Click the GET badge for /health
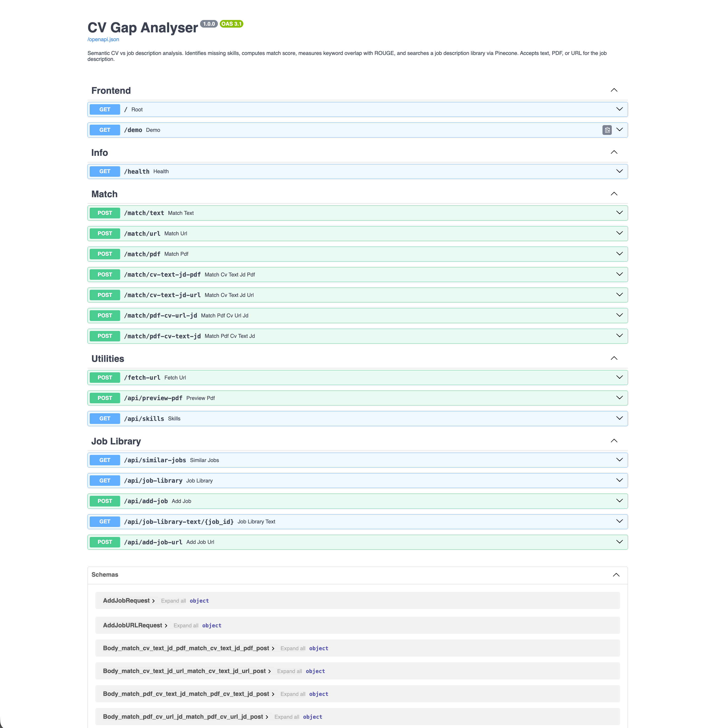Image resolution: width=705 pixels, height=728 pixels. (105, 171)
